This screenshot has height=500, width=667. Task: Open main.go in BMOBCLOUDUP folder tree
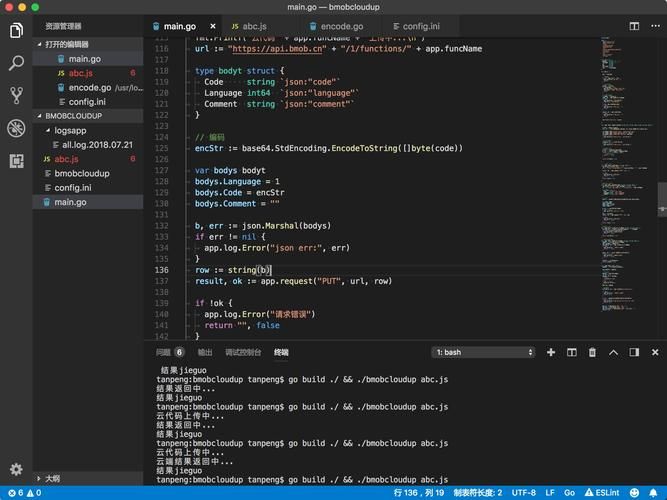point(88,202)
